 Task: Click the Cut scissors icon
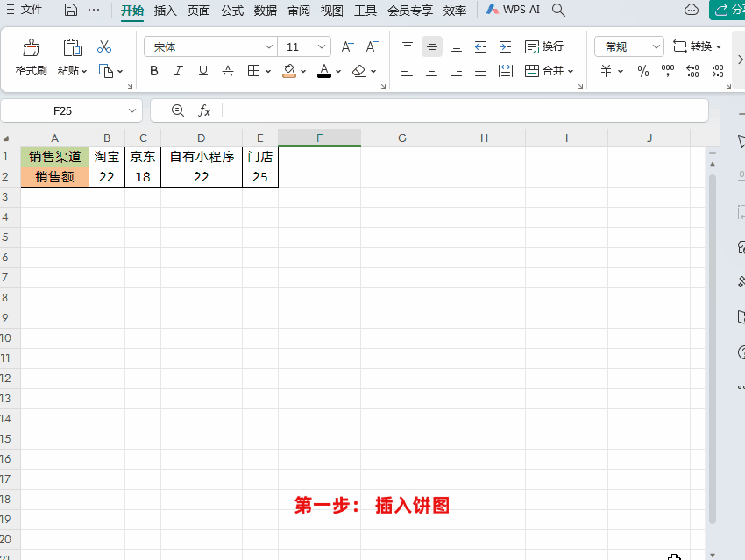104,46
